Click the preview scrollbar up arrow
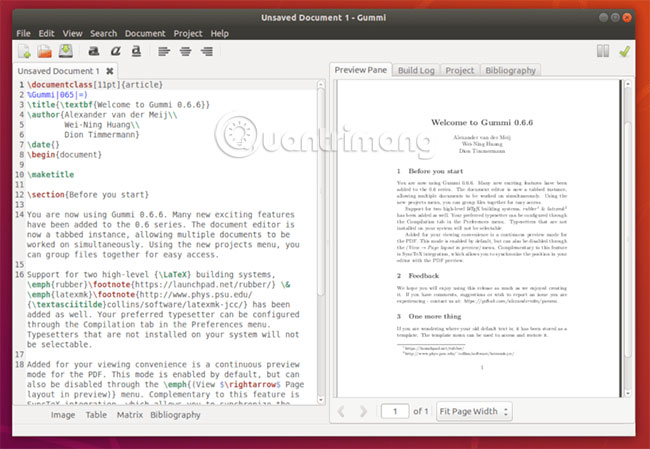The width and height of the screenshot is (650, 449). pyautogui.click(x=628, y=84)
